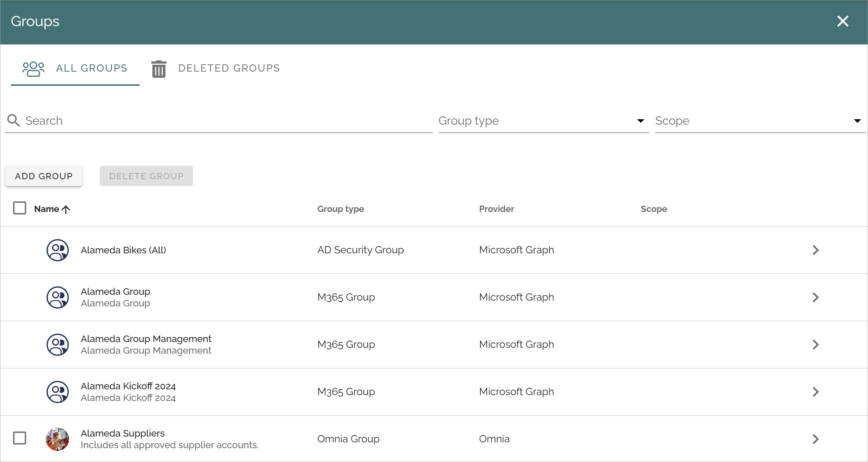Open the Group type filter dropdown
868x462 pixels.
tap(544, 121)
